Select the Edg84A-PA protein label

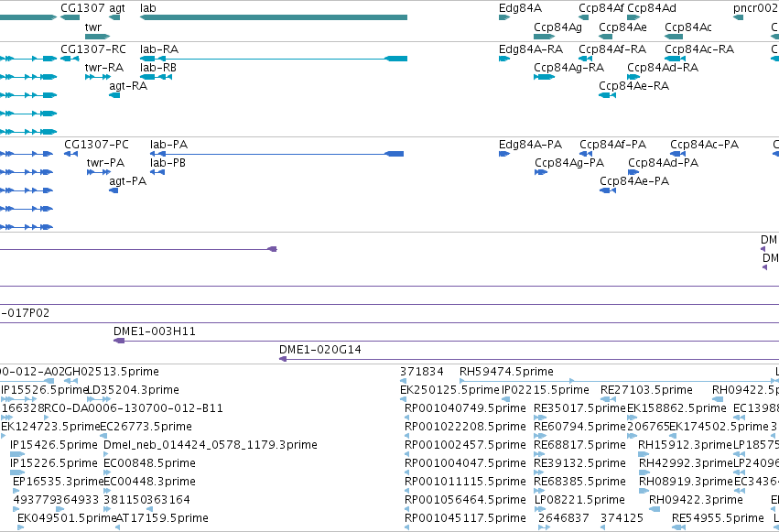[530, 145]
